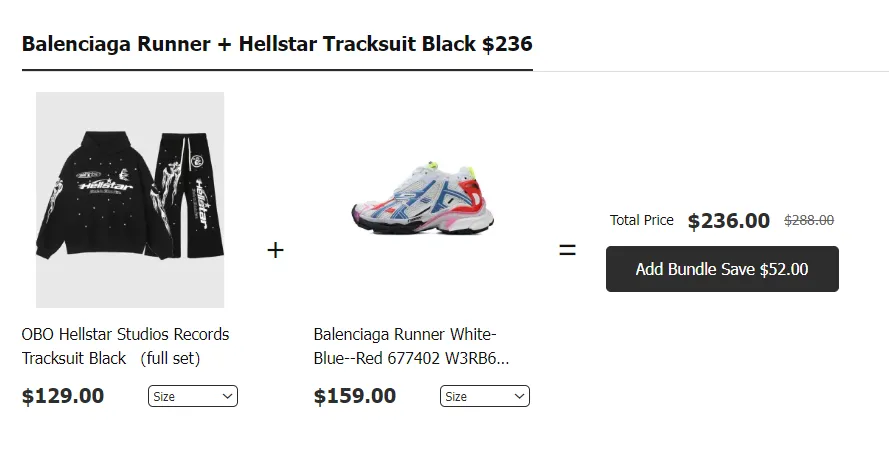Click the equals sign before total
This screenshot has width=889, height=450.
pyautogui.click(x=567, y=250)
